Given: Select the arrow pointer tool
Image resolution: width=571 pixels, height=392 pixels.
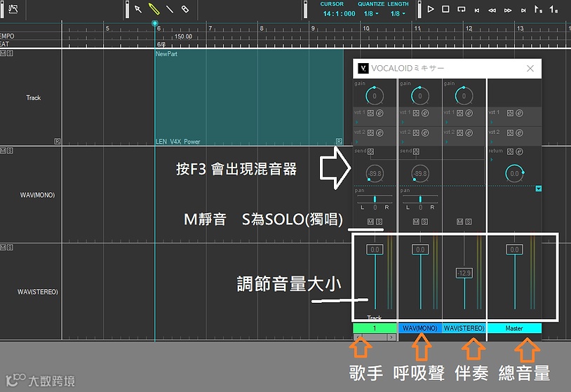Looking at the screenshot, I should click(x=138, y=9).
